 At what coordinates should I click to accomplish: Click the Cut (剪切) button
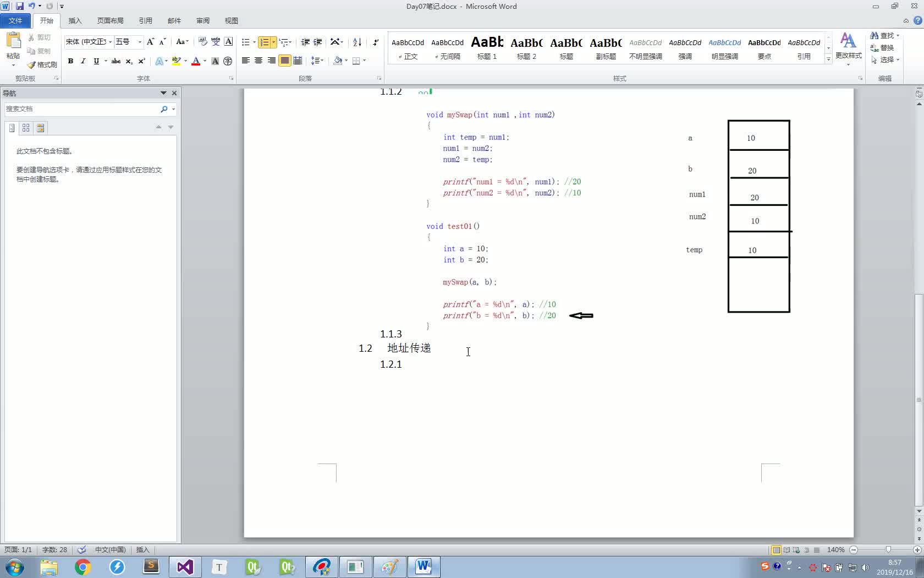point(40,37)
